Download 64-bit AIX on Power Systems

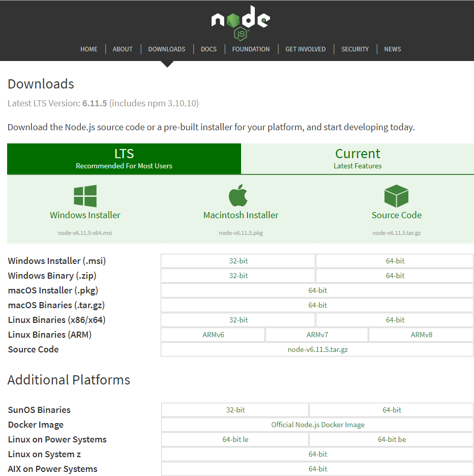pos(317,469)
